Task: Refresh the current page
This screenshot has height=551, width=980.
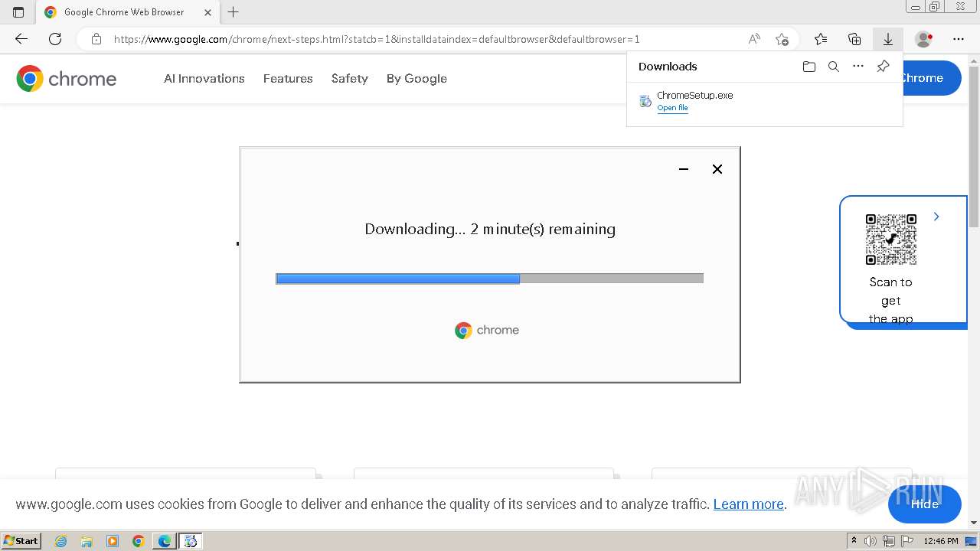Action: point(55,39)
